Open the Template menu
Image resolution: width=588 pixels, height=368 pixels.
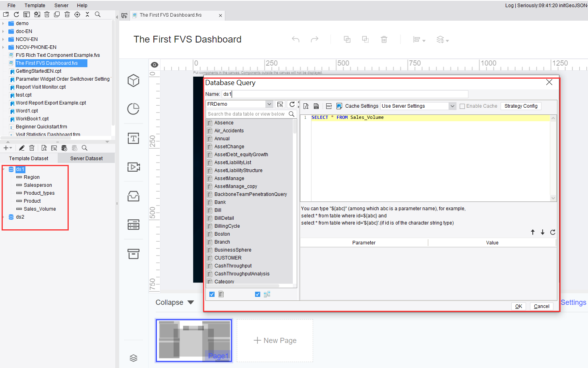35,5
